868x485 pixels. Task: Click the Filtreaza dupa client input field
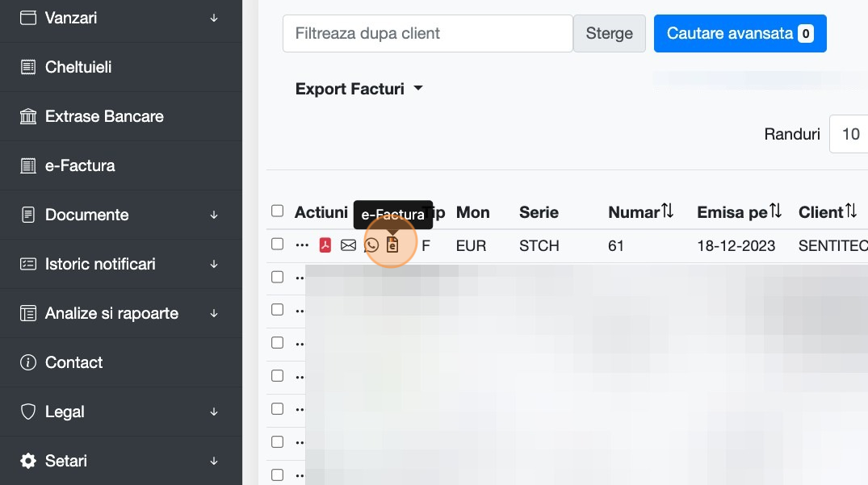[427, 34]
